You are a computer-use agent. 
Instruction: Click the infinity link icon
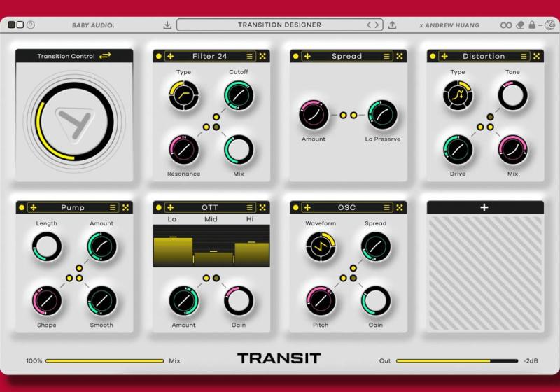click(x=506, y=25)
